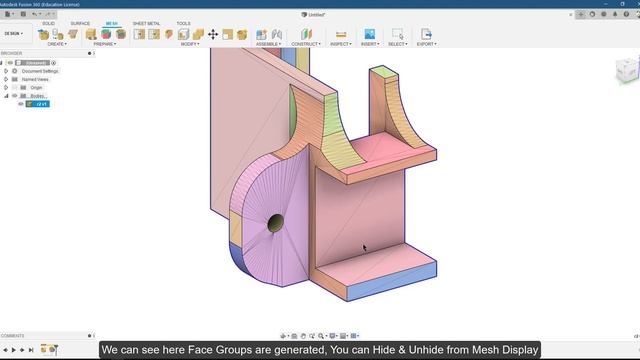Open the Assemble dropdown menu

pos(268,44)
